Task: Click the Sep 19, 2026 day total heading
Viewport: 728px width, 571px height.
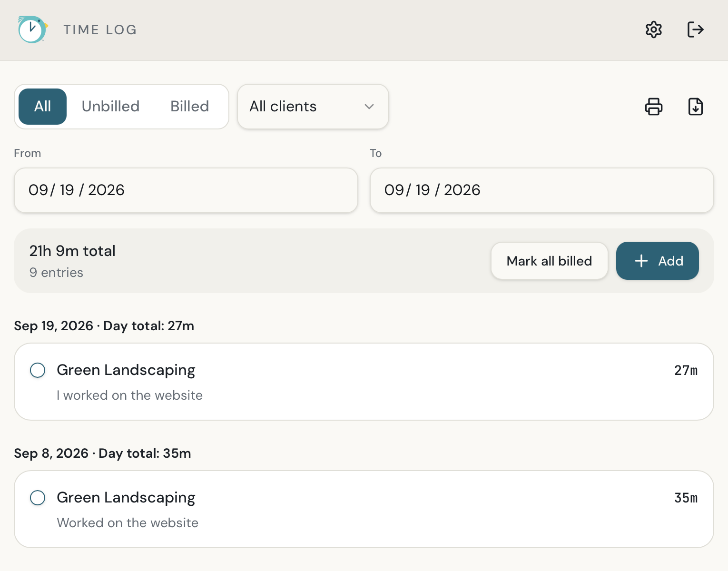Action: pyautogui.click(x=104, y=326)
